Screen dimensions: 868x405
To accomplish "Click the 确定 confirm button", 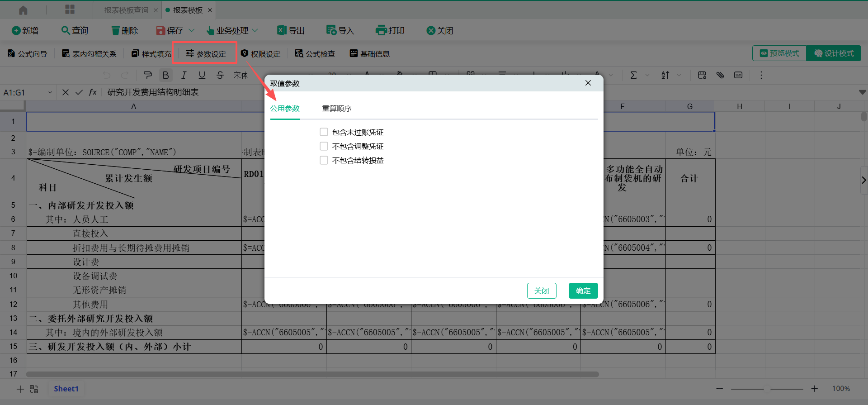I will click(x=583, y=291).
